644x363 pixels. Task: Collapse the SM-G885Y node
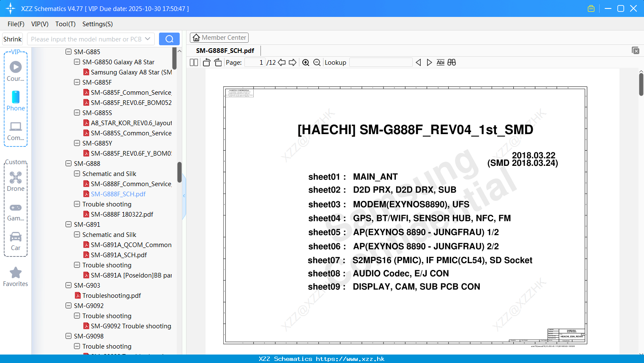(x=77, y=143)
